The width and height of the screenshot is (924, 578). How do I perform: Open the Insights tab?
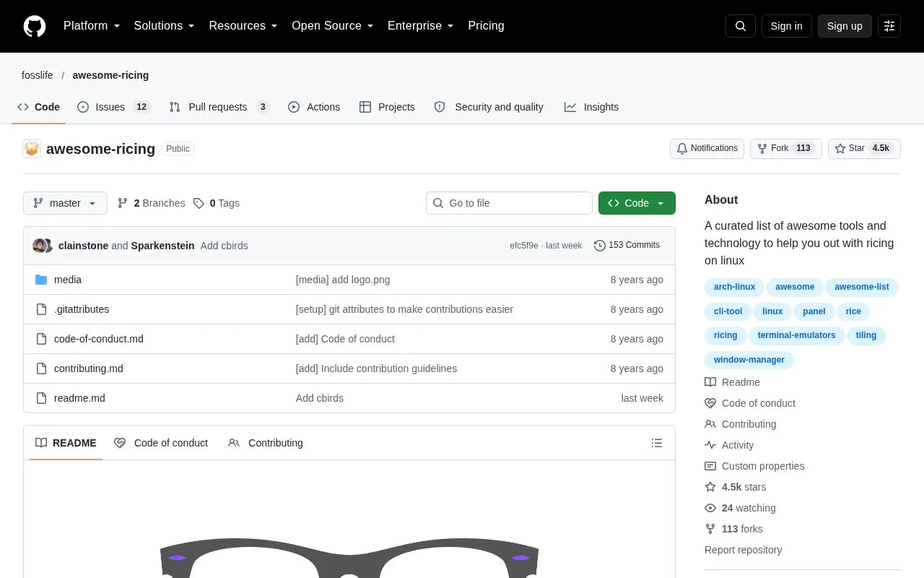(x=592, y=107)
